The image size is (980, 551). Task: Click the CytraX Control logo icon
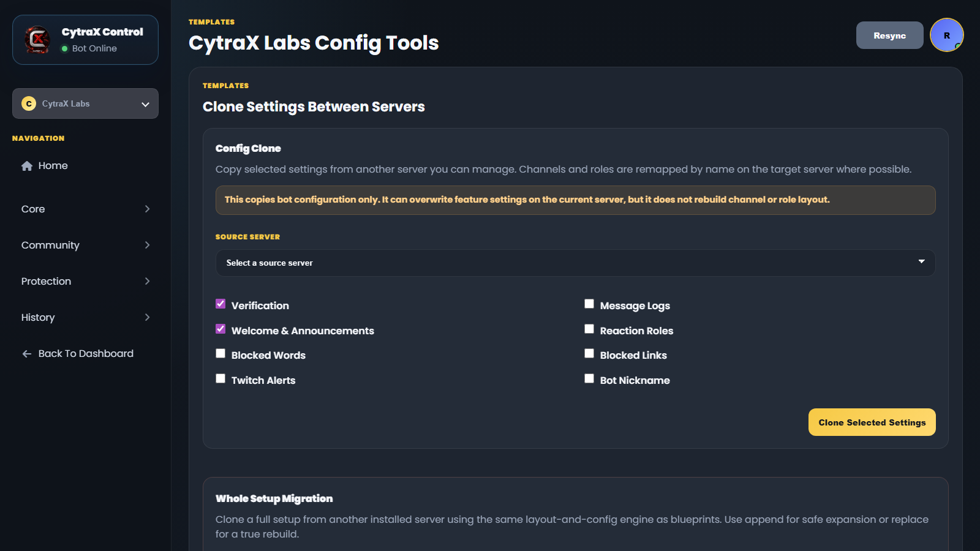pyautogui.click(x=37, y=40)
